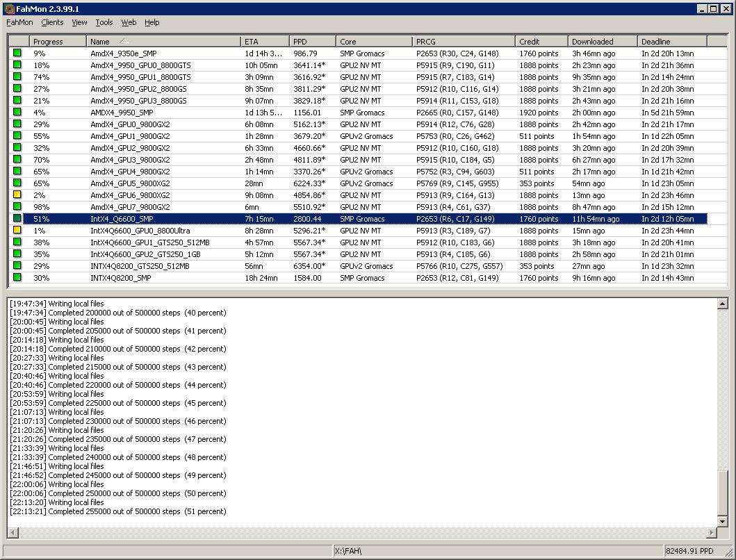
Task: Click status icon of AmdX4_9950_GPU0_8800GTS row
Action: 17,65
